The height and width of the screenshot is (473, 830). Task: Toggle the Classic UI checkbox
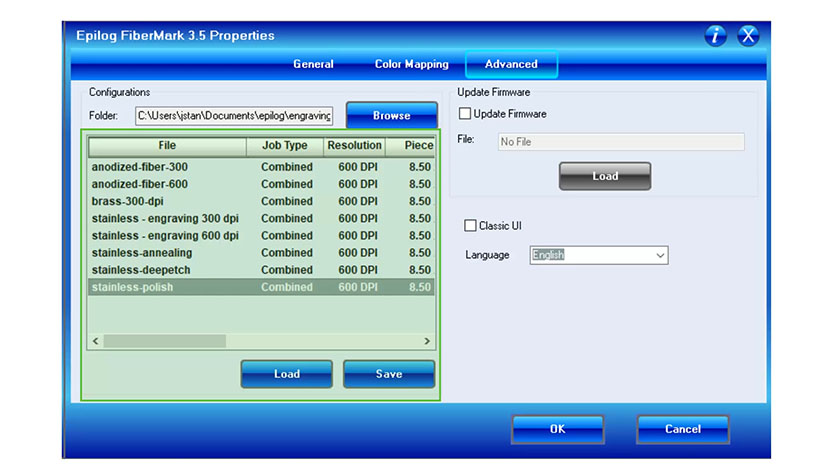coord(471,226)
